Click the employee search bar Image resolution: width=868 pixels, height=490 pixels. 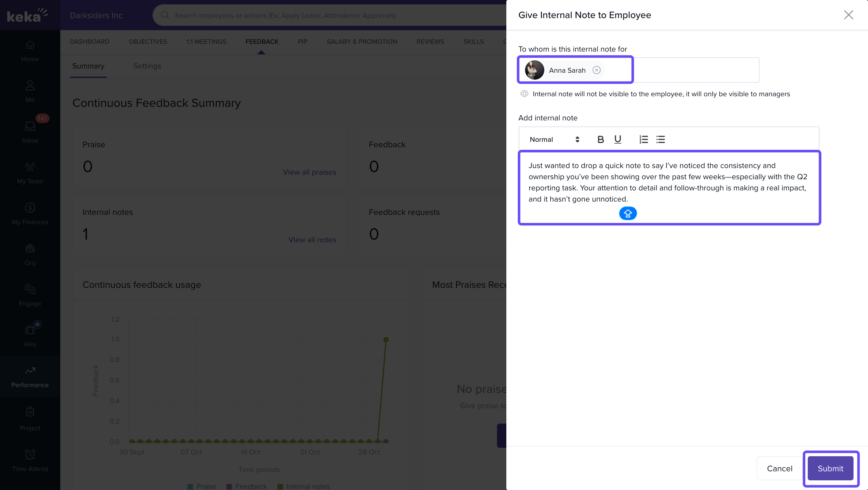[285, 15]
